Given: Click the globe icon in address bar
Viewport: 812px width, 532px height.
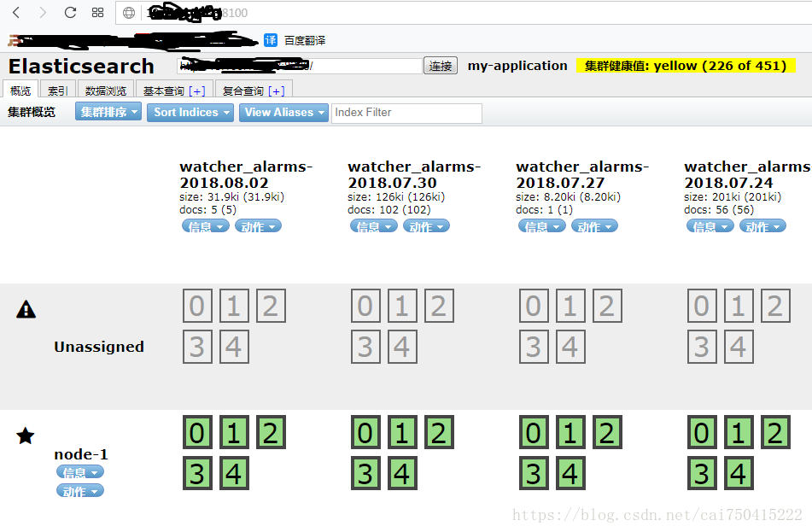Looking at the screenshot, I should pos(129,13).
